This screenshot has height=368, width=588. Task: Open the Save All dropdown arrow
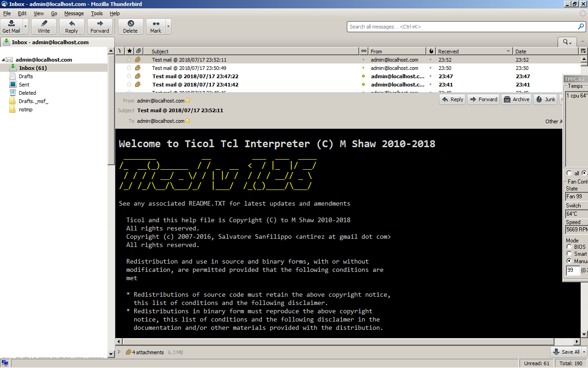coord(584,352)
